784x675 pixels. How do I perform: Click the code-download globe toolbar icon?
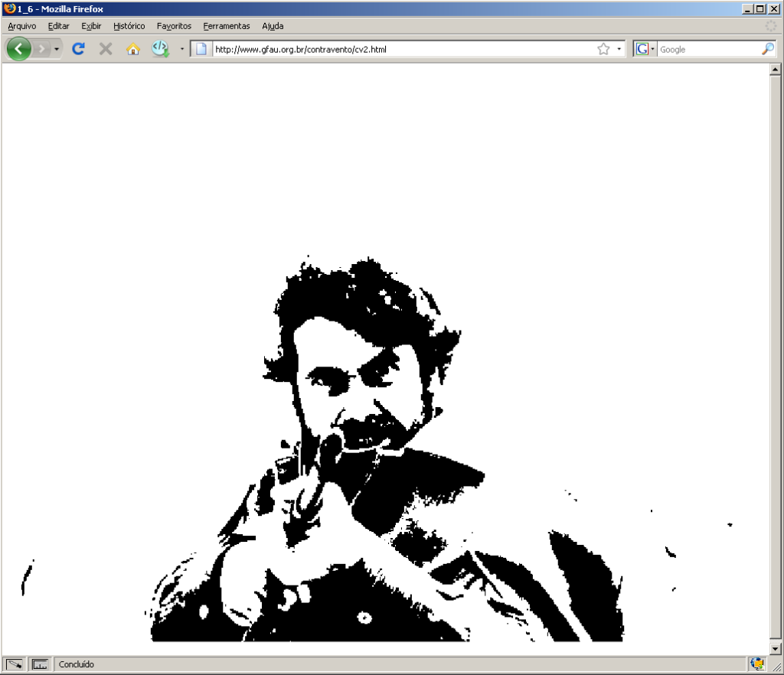(x=161, y=49)
